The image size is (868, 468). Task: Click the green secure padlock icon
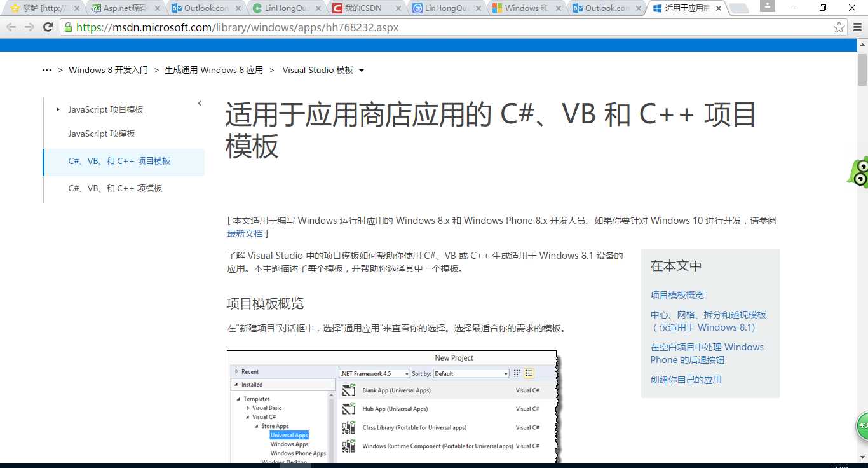[x=68, y=27]
